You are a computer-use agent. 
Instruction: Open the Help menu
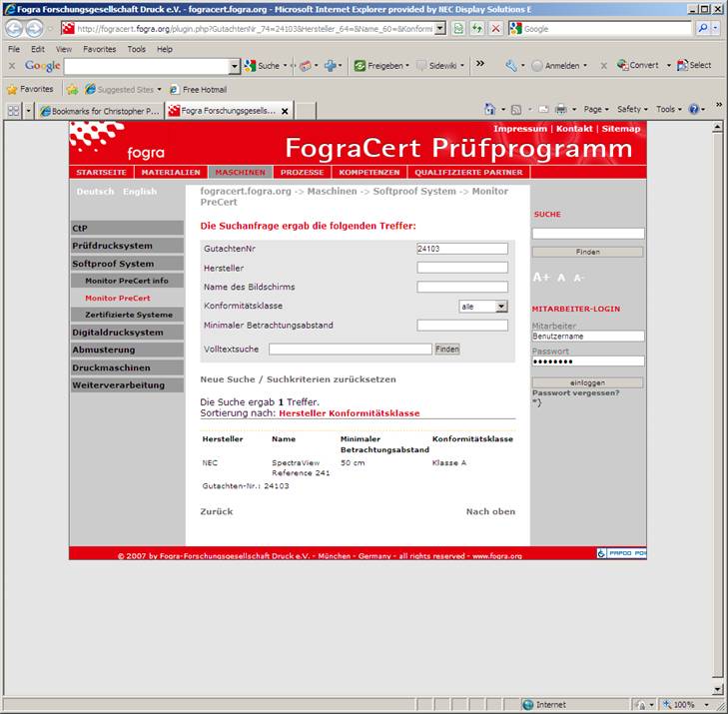click(x=165, y=49)
